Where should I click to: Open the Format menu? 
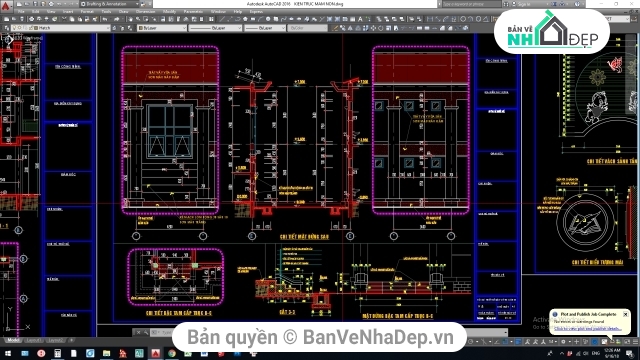(x=87, y=12)
